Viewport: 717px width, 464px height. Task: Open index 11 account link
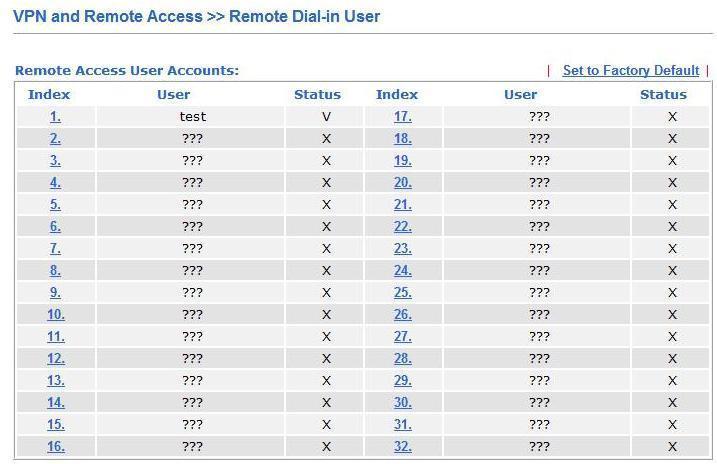tap(56, 336)
